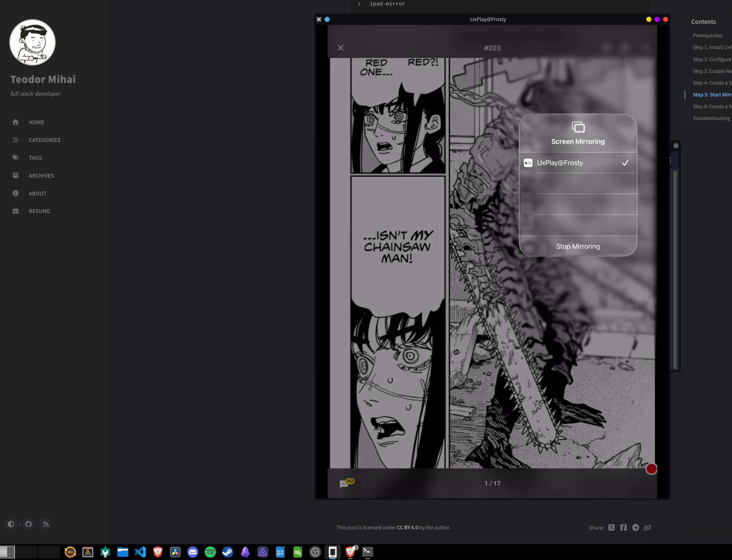Open the RSS feed icon

(46, 524)
